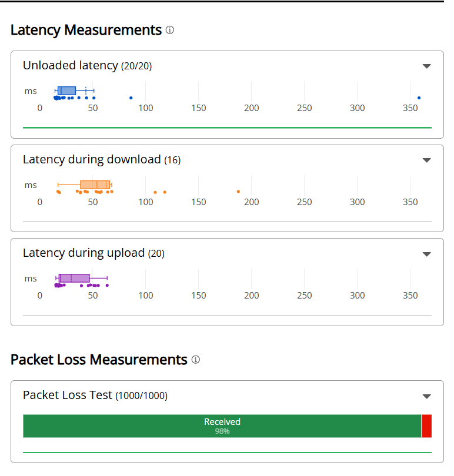Collapse the Latency during download arrow
This screenshot has width=454, height=476.
[427, 160]
